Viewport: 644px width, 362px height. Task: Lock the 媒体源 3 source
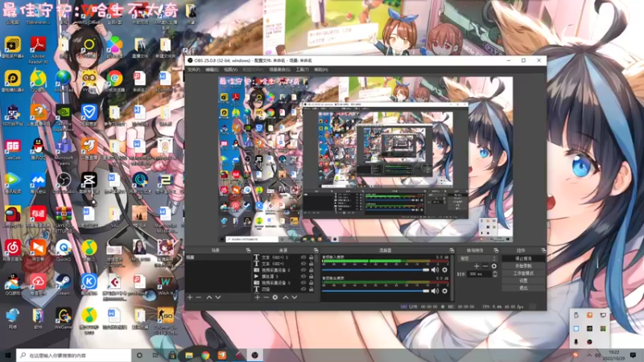coord(312,276)
